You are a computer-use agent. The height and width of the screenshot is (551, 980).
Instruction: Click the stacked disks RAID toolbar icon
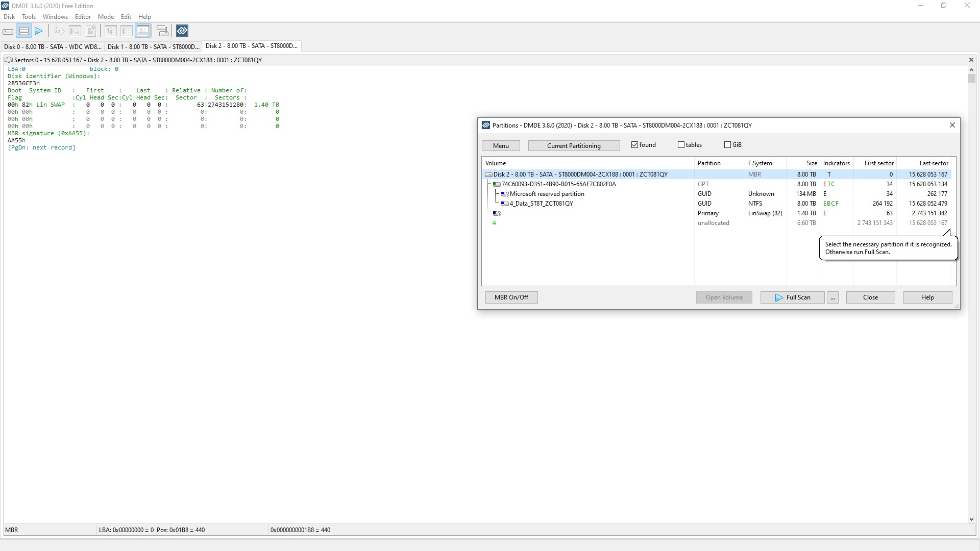click(x=162, y=31)
